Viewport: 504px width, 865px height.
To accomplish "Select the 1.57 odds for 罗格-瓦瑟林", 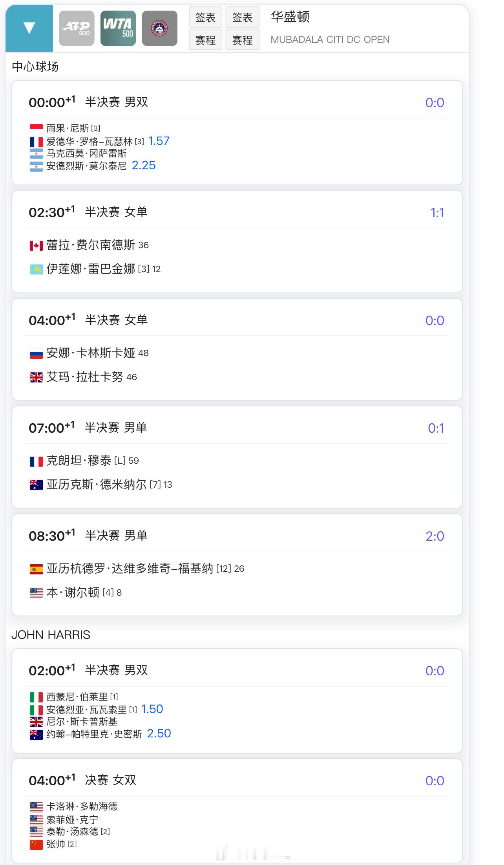I will tap(159, 141).
